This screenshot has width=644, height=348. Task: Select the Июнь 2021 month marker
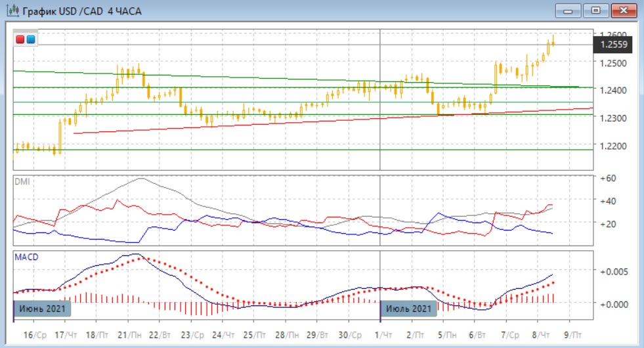click(x=41, y=309)
